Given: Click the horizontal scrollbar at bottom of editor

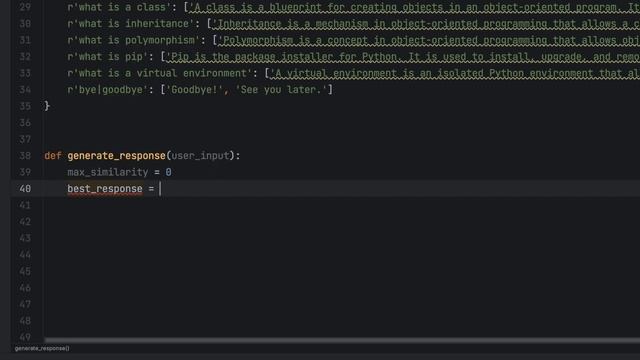Looking at the screenshot, I should pos(342,340).
